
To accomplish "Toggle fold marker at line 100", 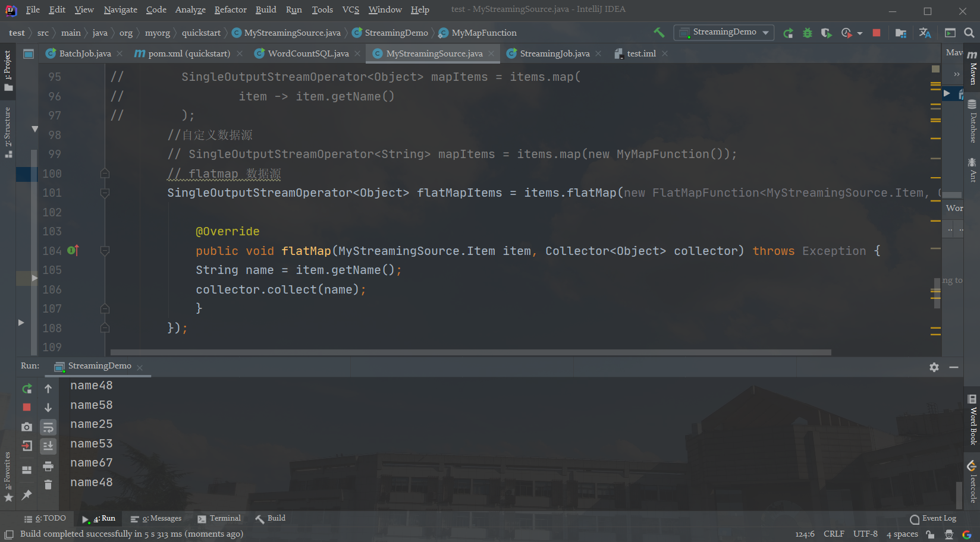I will click(x=105, y=174).
